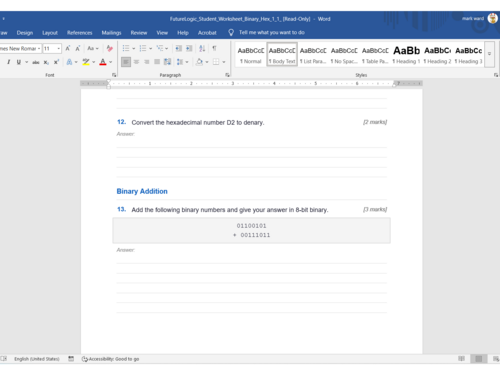The height and width of the screenshot is (375, 500).
Task: Click in Tell me what you want box
Action: click(x=272, y=32)
